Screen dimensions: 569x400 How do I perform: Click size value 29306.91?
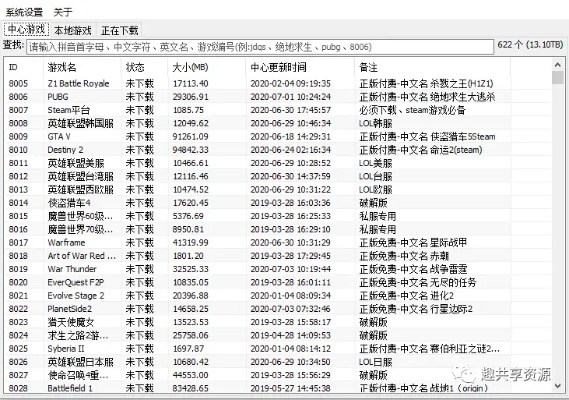tap(191, 97)
